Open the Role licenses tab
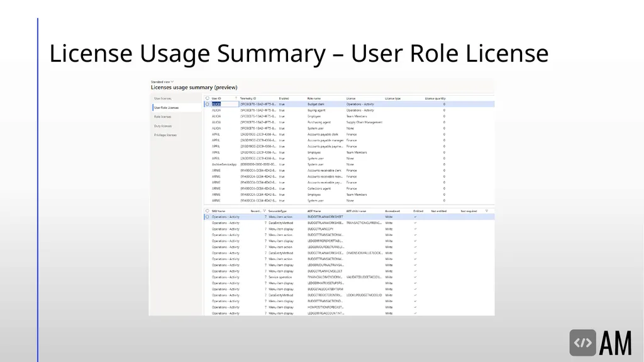The height and width of the screenshot is (362, 644). [x=163, y=117]
